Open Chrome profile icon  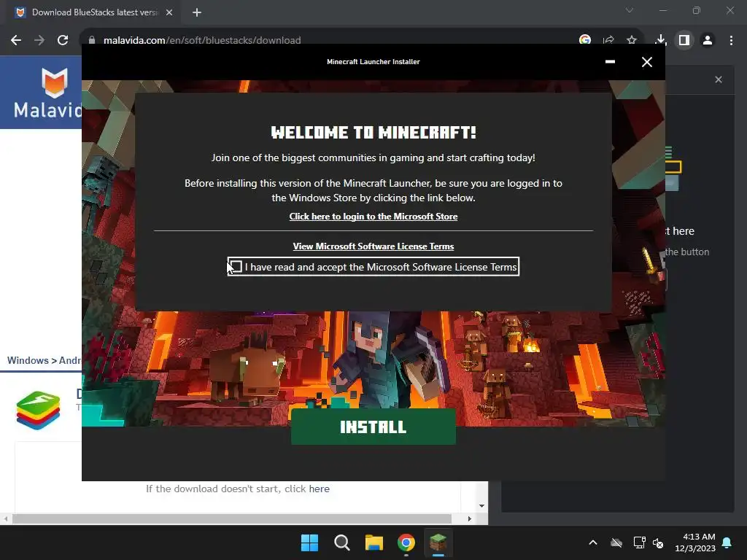pyautogui.click(x=708, y=40)
